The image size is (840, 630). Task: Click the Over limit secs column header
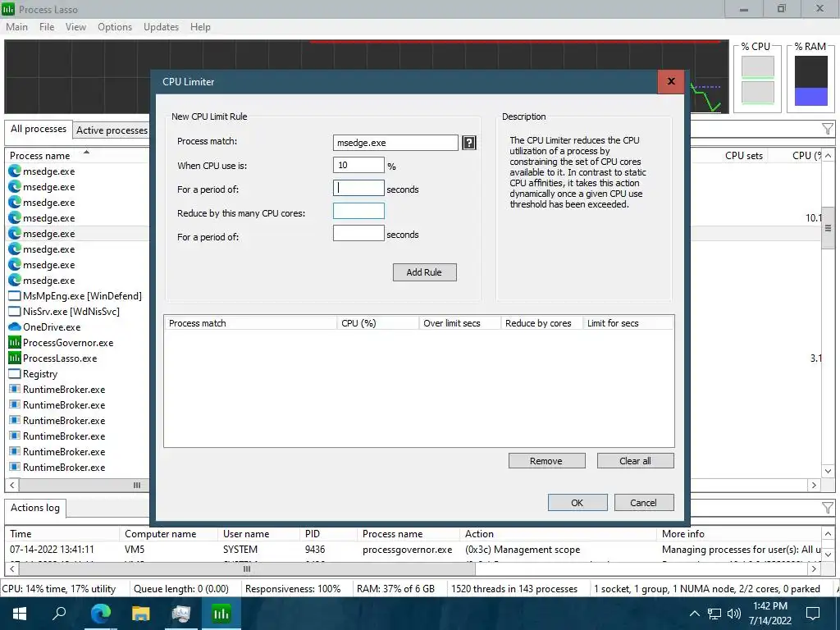[459, 323]
